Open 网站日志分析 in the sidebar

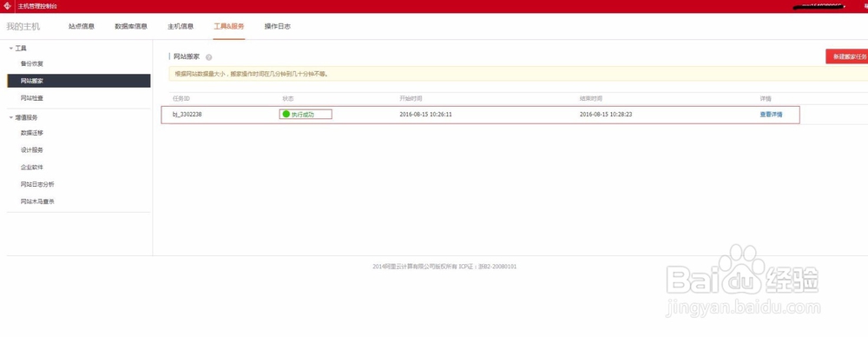pyautogui.click(x=37, y=185)
